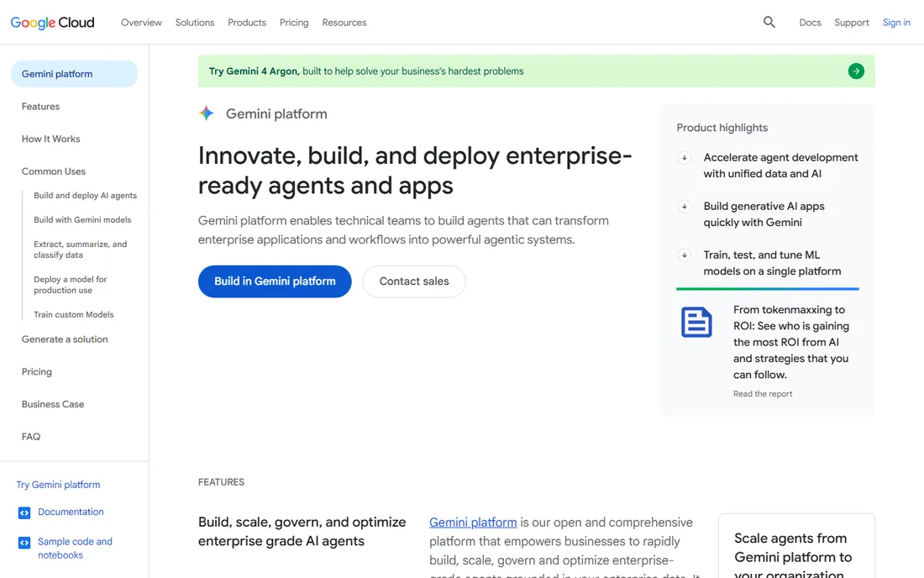Jump to FAQ in the sidebar
924x578 pixels.
[x=31, y=437]
